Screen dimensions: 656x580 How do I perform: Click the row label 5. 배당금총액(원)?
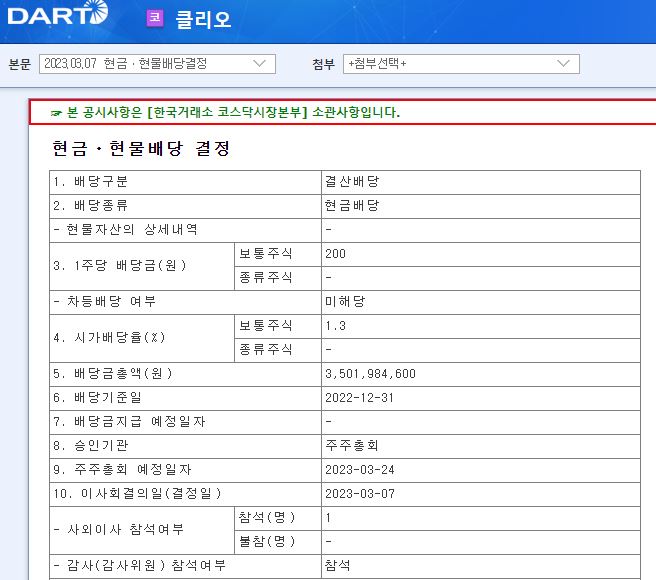pyautogui.click(x=113, y=373)
